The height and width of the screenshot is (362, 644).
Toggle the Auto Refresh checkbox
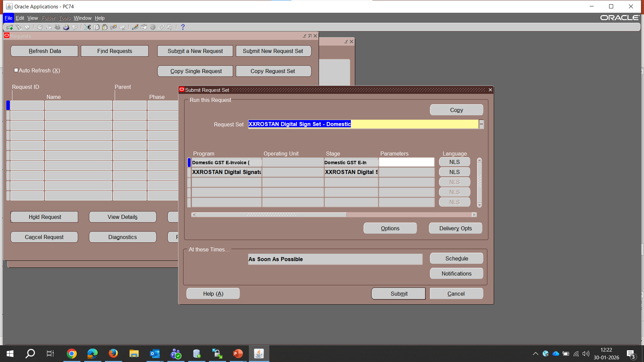[16, 70]
